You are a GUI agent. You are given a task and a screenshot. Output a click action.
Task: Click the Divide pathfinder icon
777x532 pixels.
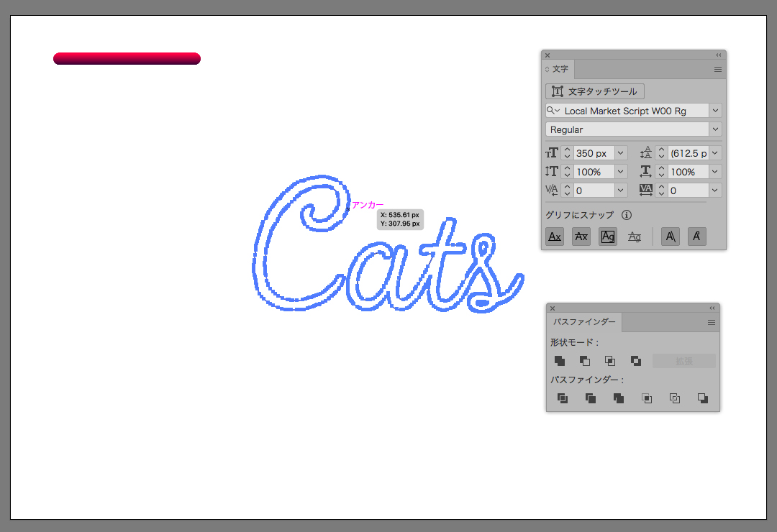coord(563,398)
